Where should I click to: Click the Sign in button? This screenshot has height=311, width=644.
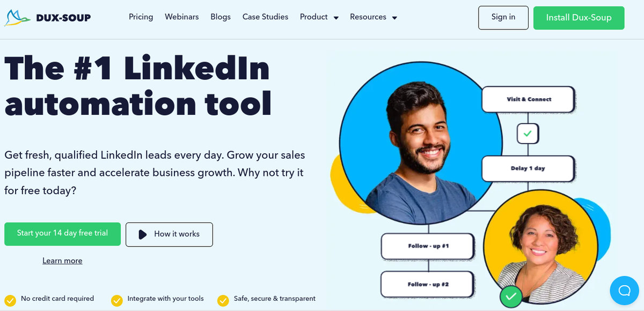tap(503, 18)
